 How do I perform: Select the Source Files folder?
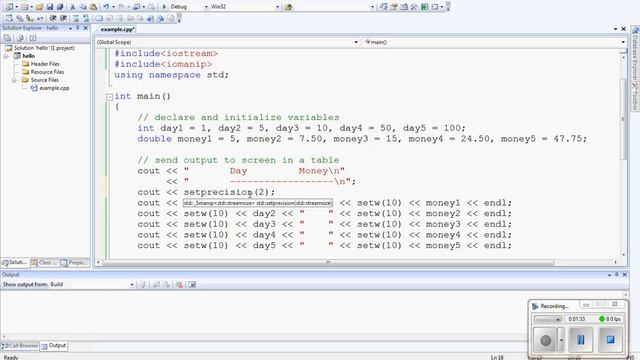coord(44,80)
